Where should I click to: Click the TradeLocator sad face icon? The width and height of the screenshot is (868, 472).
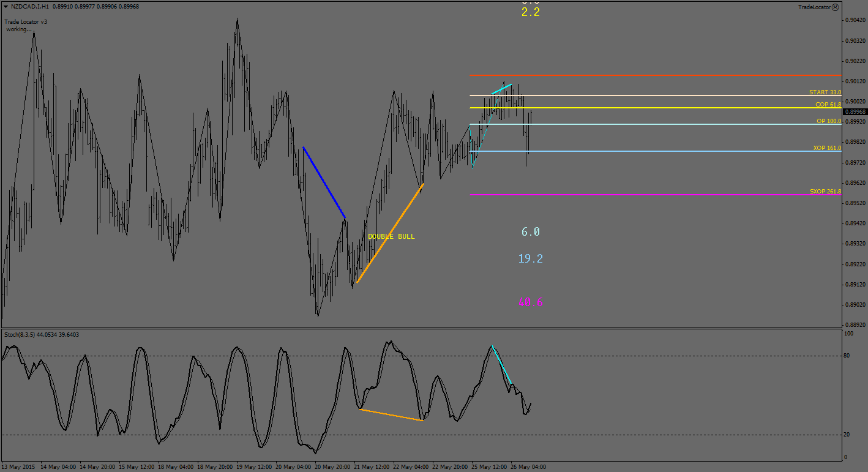pos(835,7)
